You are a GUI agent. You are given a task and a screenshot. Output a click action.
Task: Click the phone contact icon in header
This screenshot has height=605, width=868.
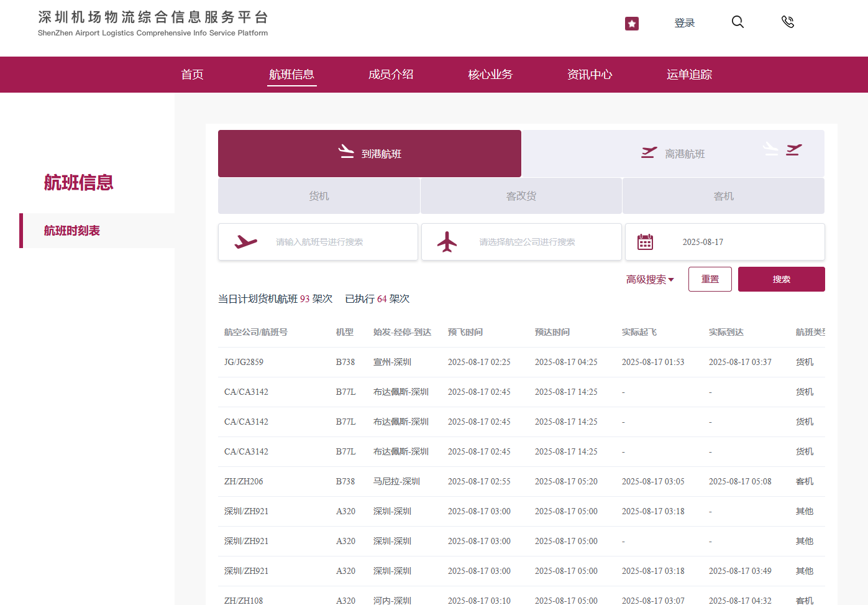(788, 22)
